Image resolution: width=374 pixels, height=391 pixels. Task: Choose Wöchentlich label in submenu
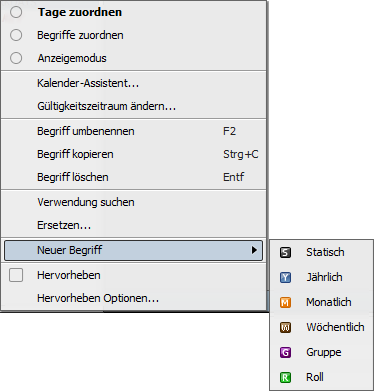click(x=335, y=327)
